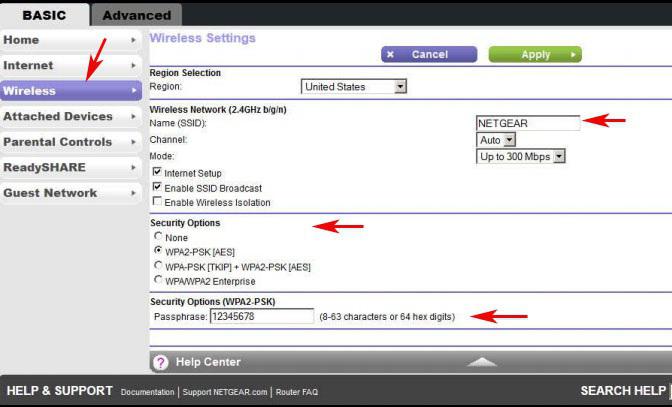Open the Channel dropdown set to Auto
The image size is (672, 407).
pyautogui.click(x=496, y=140)
